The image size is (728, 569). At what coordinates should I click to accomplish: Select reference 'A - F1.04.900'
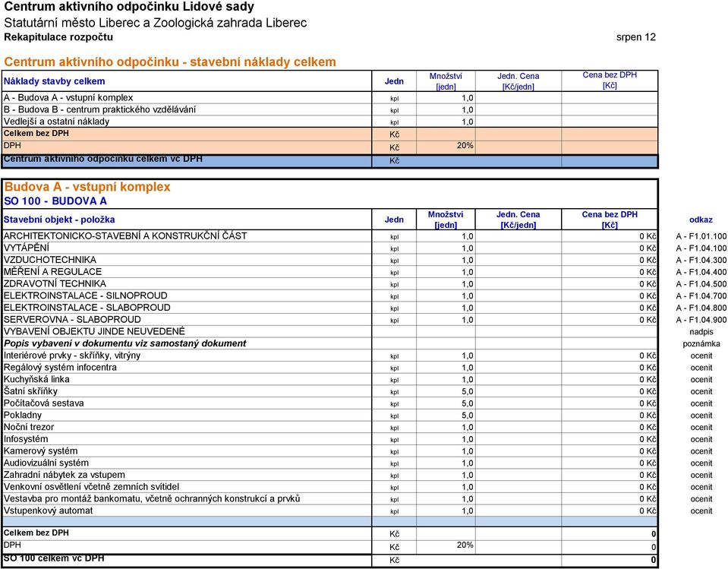701,320
